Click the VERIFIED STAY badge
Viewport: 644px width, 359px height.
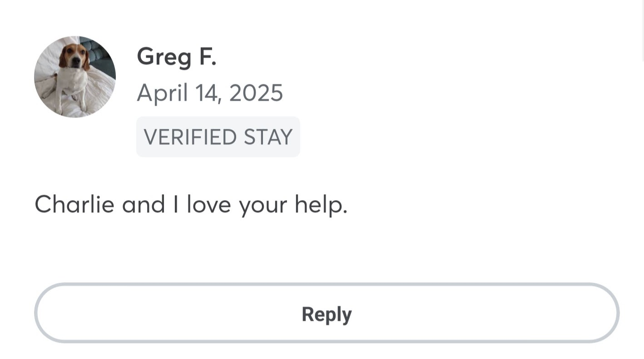[x=218, y=137]
